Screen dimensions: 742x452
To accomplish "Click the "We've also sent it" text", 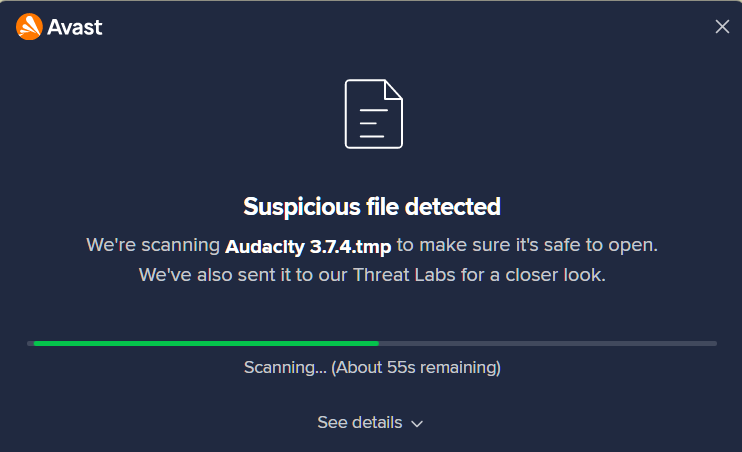I will 215,273.
